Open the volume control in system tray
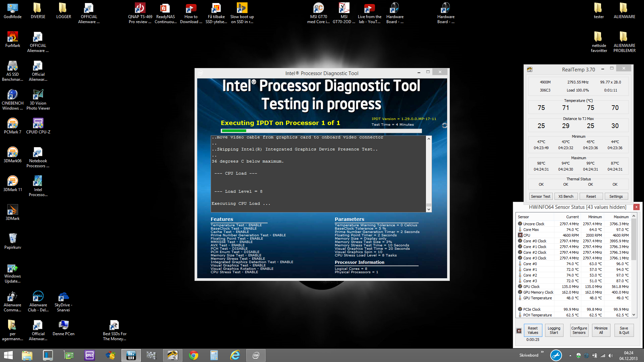This screenshot has width=644, height=362. 610,356
